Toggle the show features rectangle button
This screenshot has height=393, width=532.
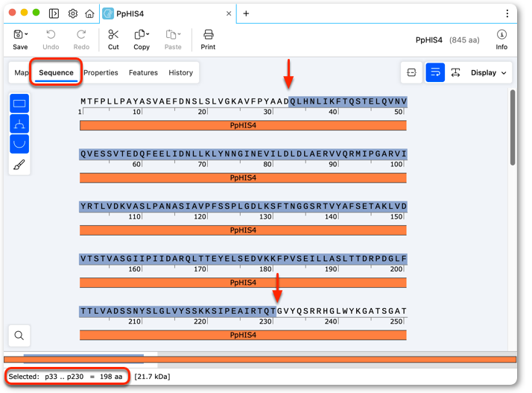tap(19, 104)
